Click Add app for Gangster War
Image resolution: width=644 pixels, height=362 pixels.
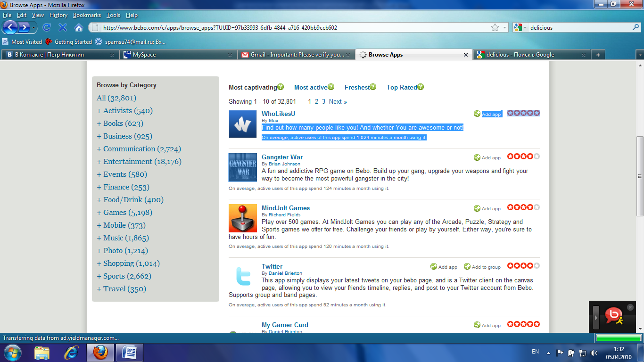pos(487,157)
